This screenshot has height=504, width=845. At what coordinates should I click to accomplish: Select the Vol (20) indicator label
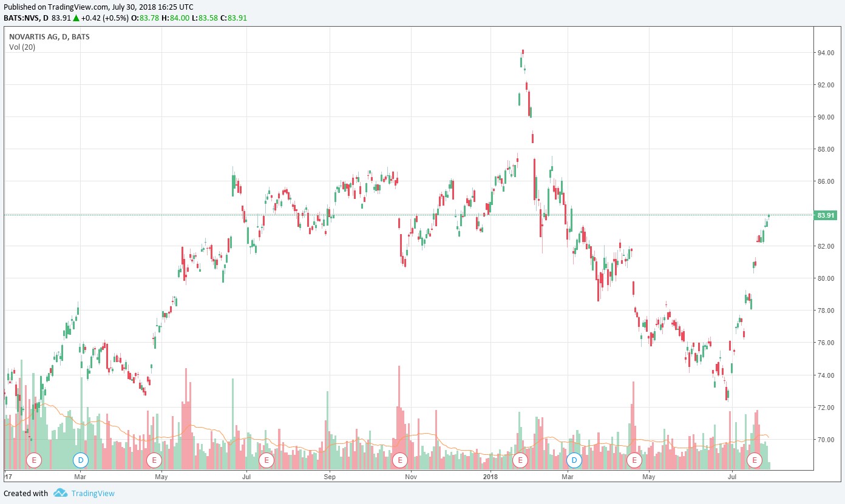(22, 47)
